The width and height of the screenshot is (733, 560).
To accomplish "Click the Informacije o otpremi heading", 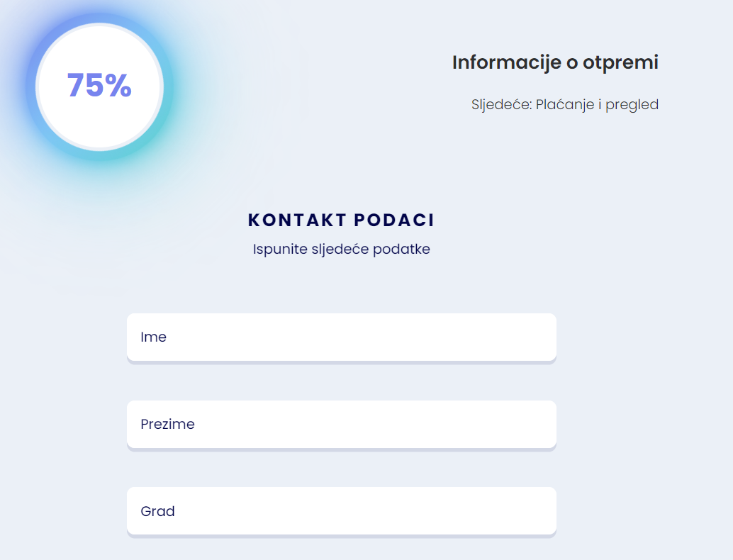I will (555, 62).
